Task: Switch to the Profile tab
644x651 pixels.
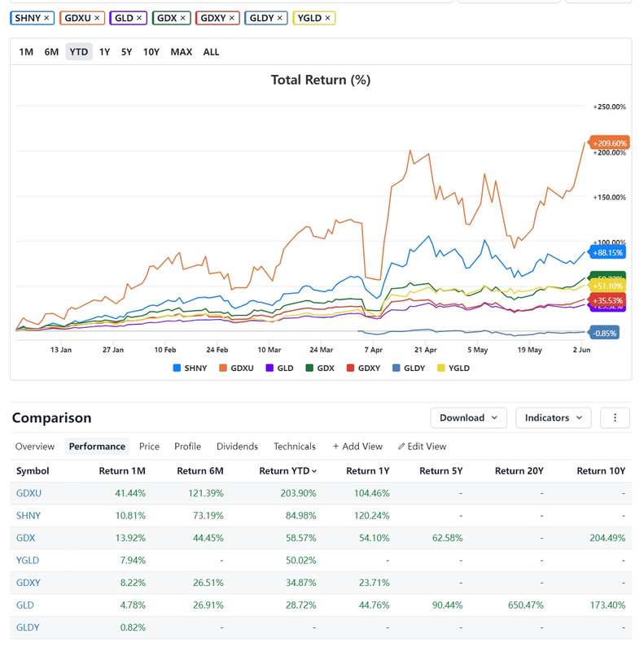Action: click(x=188, y=447)
